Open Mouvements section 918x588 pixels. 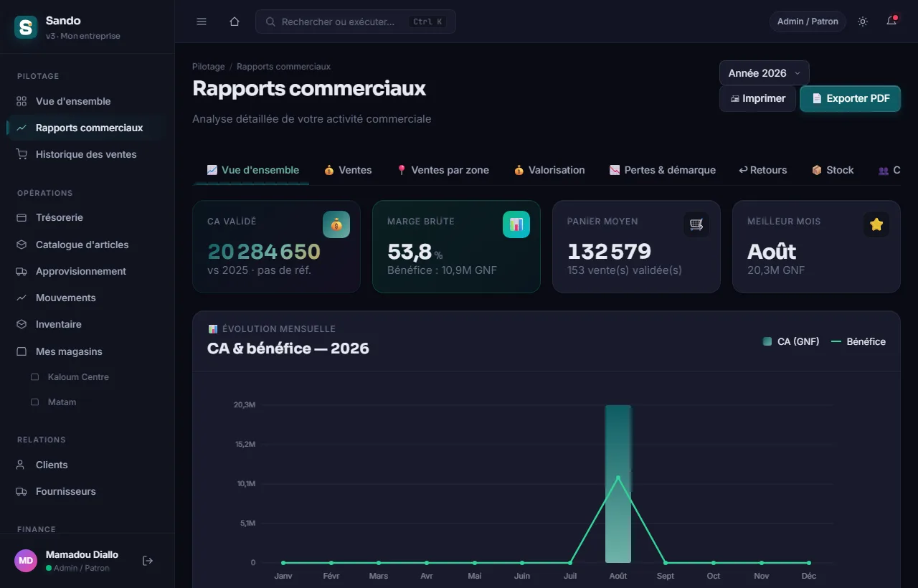pos(87,298)
